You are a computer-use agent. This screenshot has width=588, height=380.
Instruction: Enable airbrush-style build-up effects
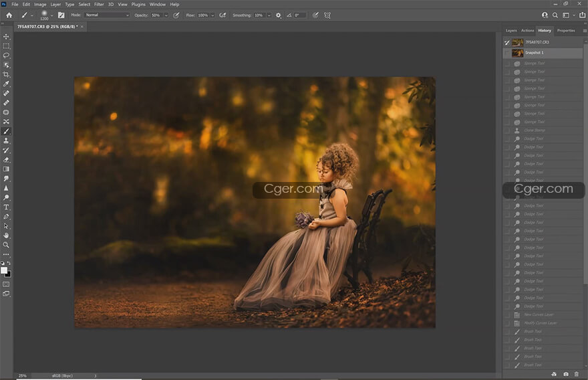pyautogui.click(x=223, y=15)
